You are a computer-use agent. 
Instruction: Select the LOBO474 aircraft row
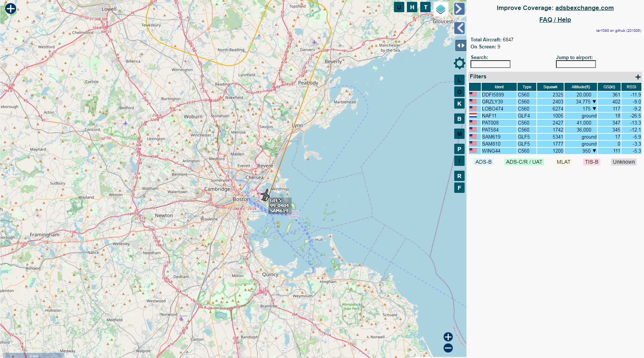point(555,109)
